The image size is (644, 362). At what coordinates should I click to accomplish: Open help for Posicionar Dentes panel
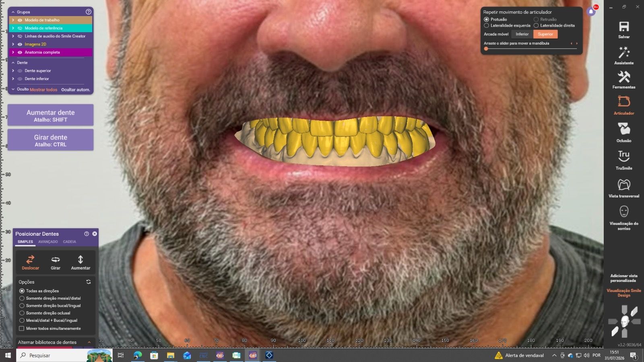(x=87, y=234)
